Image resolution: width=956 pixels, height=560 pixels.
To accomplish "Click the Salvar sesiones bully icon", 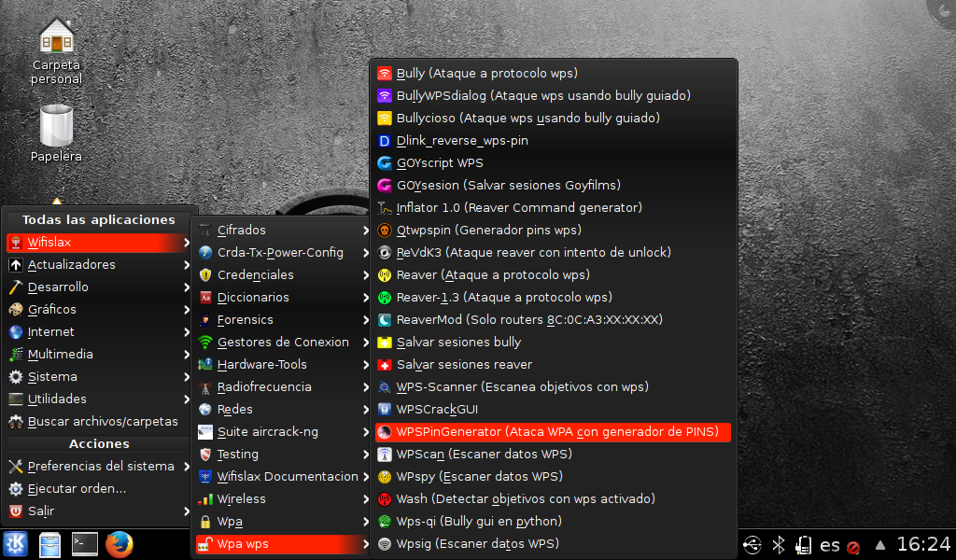I will click(x=384, y=343).
